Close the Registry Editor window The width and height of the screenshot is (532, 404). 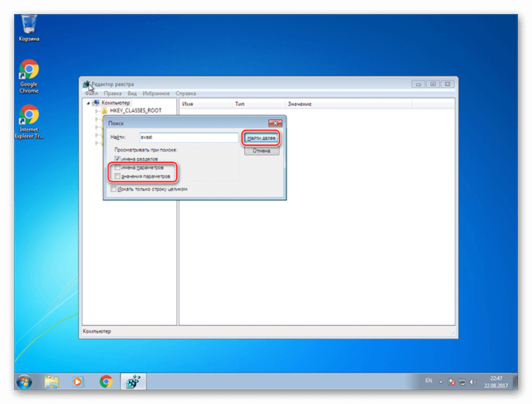point(448,84)
